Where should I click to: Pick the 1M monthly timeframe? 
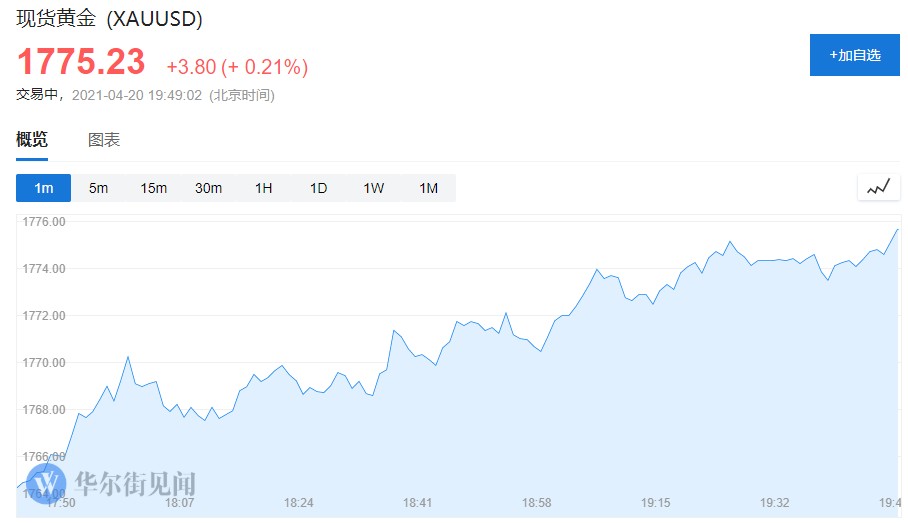click(x=428, y=188)
